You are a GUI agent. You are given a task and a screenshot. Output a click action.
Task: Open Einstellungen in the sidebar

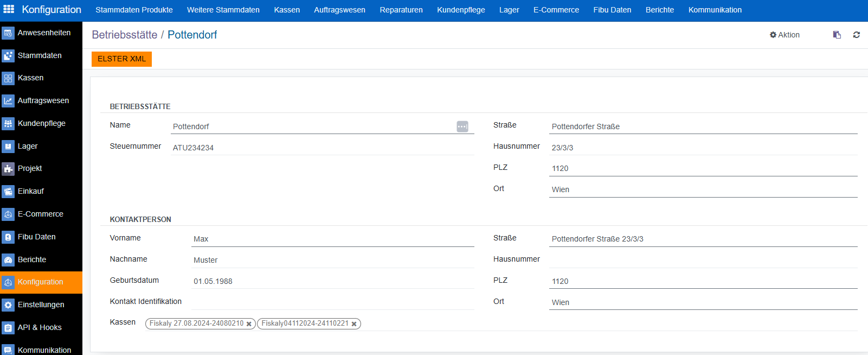41,305
